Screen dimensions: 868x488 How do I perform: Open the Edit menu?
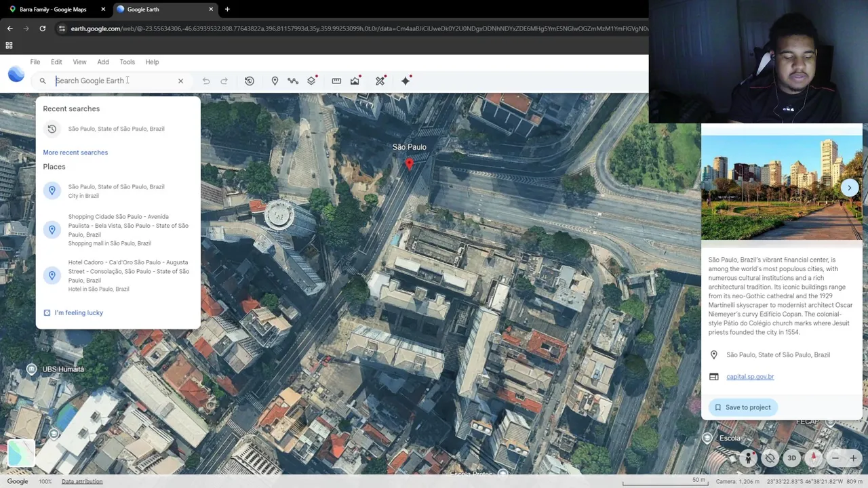pos(56,62)
